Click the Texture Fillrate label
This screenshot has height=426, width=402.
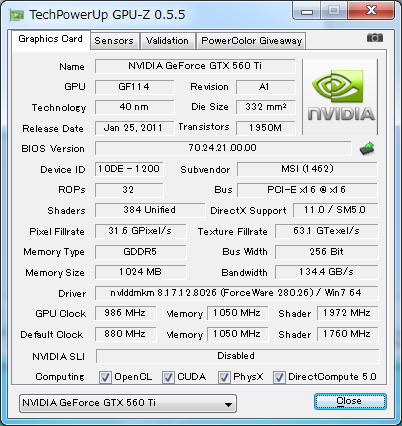(x=233, y=232)
